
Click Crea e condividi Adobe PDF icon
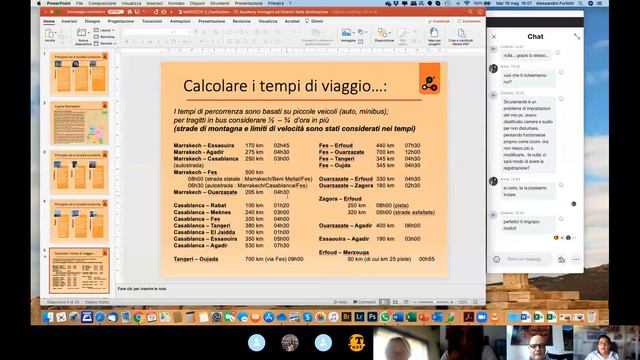(x=461, y=34)
